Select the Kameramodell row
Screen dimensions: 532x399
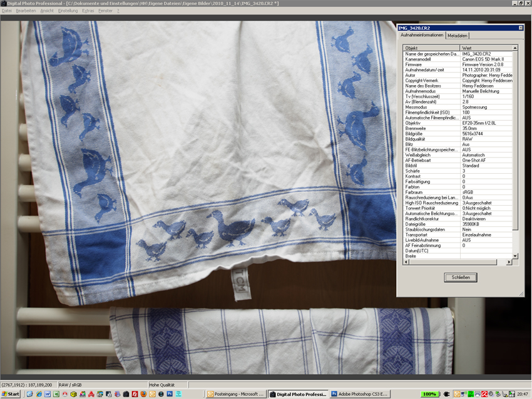click(431, 59)
